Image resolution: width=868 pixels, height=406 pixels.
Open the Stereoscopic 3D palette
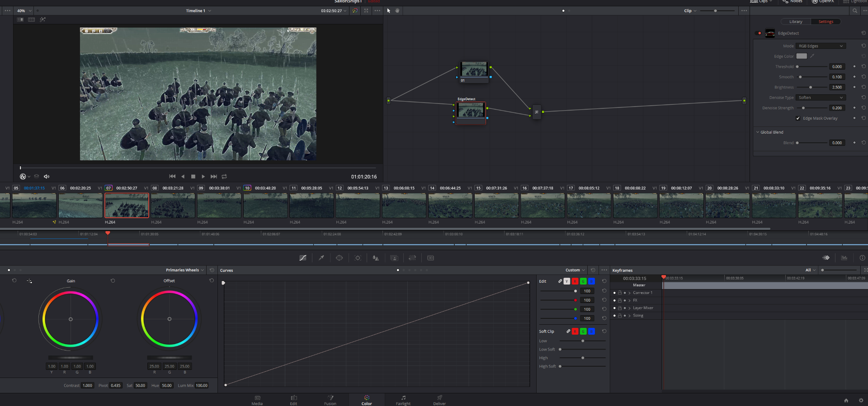(430, 258)
